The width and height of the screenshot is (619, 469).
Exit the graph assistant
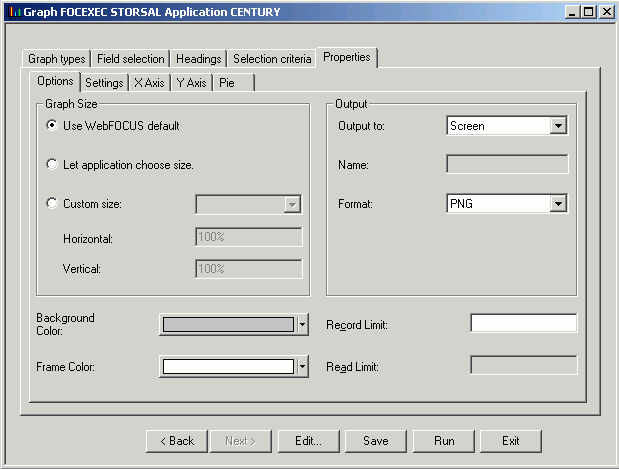pyautogui.click(x=510, y=441)
